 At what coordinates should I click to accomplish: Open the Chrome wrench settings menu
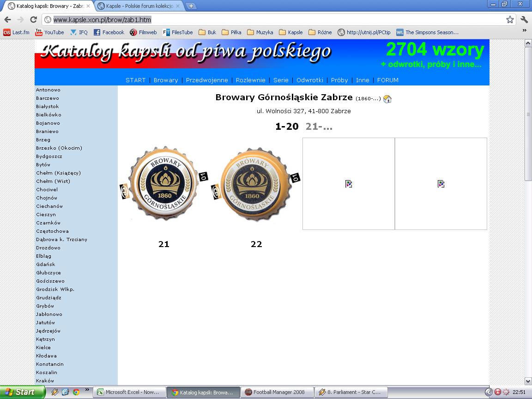point(524,19)
